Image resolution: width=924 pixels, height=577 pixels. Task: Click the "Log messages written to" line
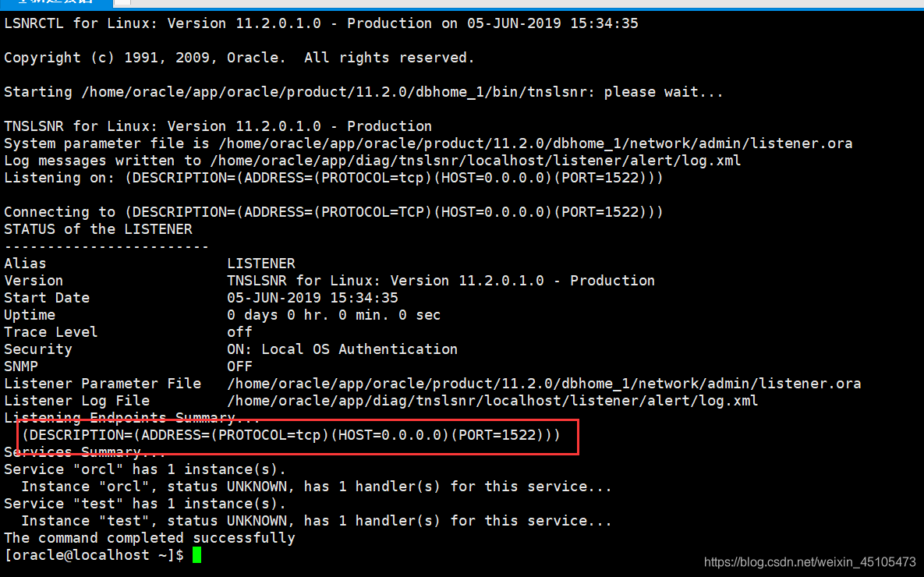[373, 161]
